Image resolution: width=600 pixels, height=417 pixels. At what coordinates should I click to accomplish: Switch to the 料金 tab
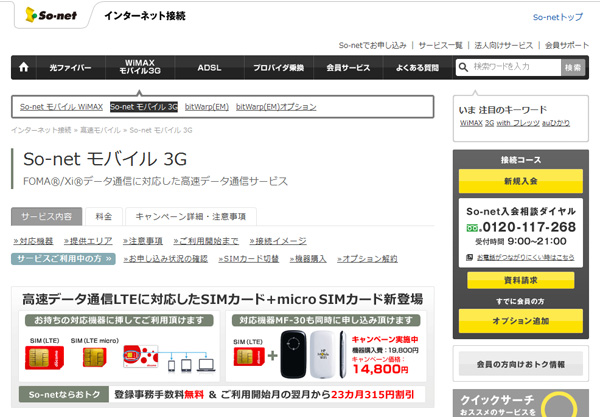pyautogui.click(x=104, y=216)
